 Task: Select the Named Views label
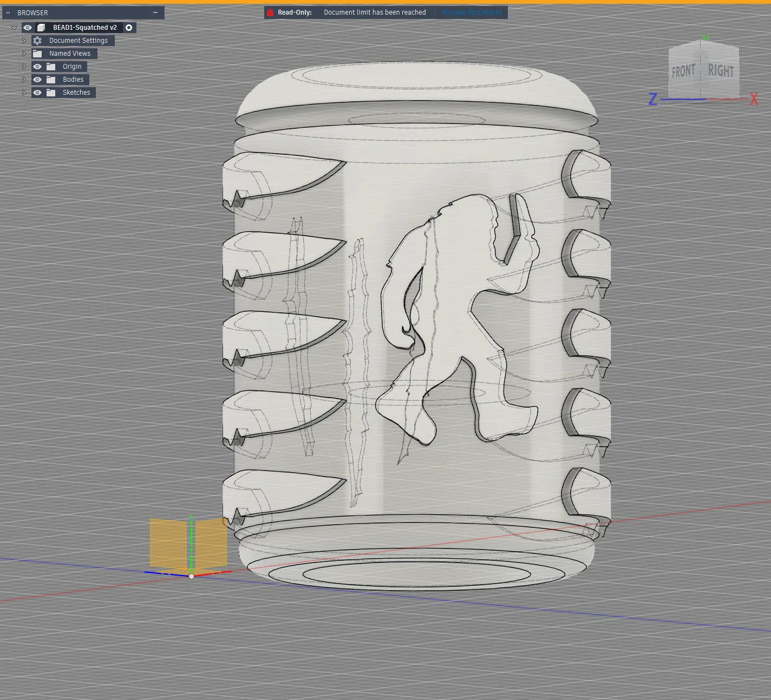point(70,54)
